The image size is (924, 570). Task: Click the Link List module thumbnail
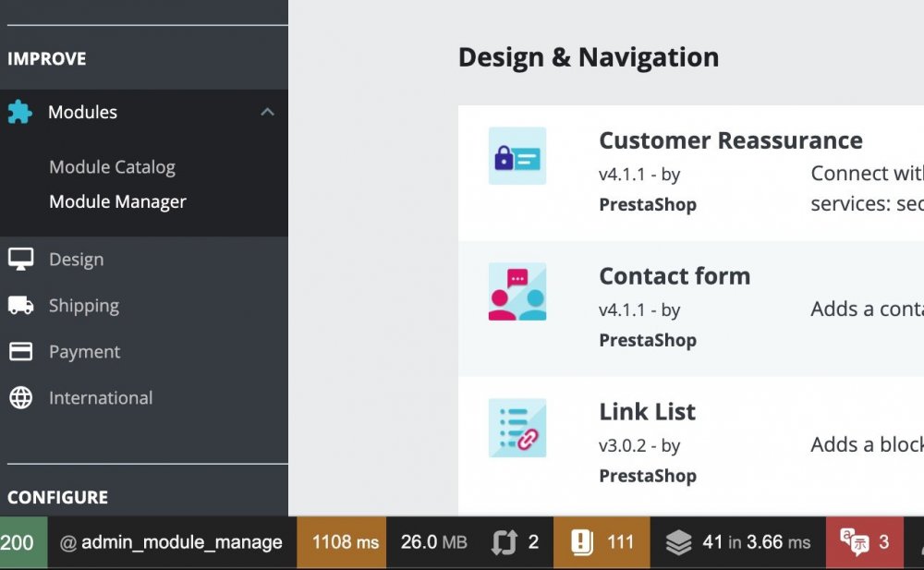point(517,428)
